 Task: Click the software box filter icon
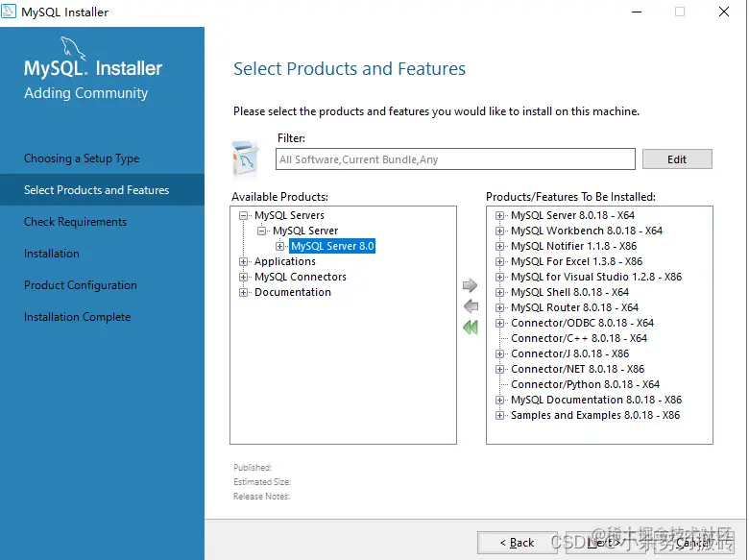(246, 158)
